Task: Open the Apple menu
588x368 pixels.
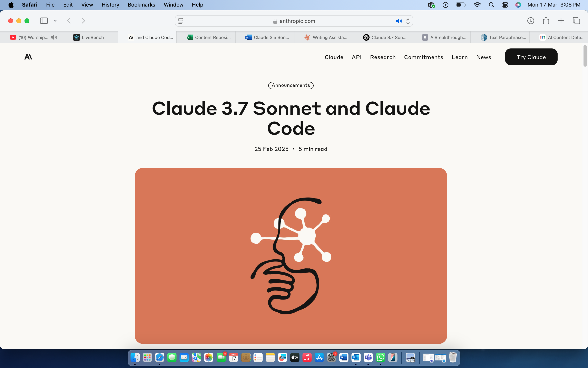Action: pyautogui.click(x=11, y=5)
